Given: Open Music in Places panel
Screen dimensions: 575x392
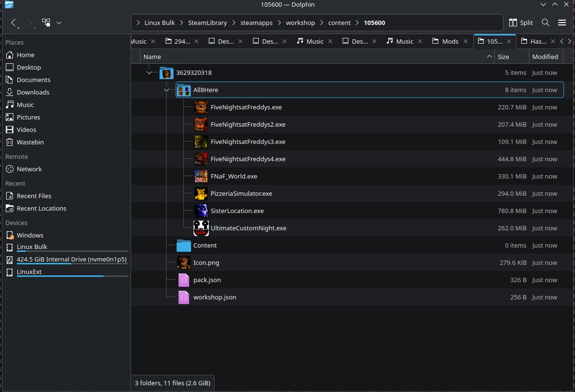Looking at the screenshot, I should click(25, 105).
